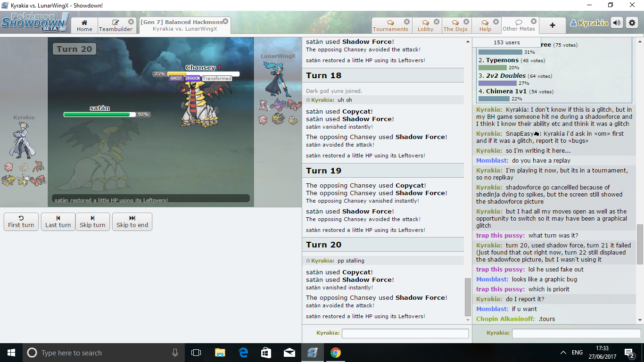Screen dimensions: 644x362
Task: Click the 'Transformed' status label on Chansey
Action: point(217,79)
